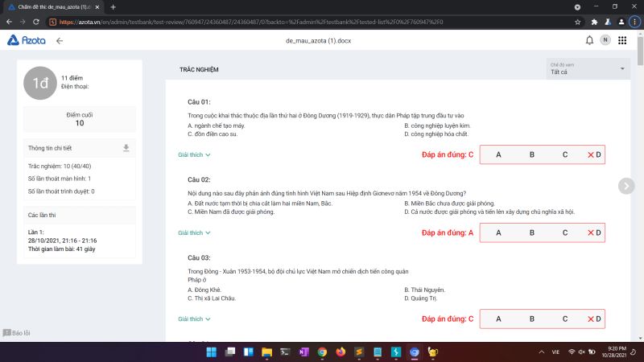
Task: Click TRẮC NGHIỆM section heading
Action: point(199,70)
